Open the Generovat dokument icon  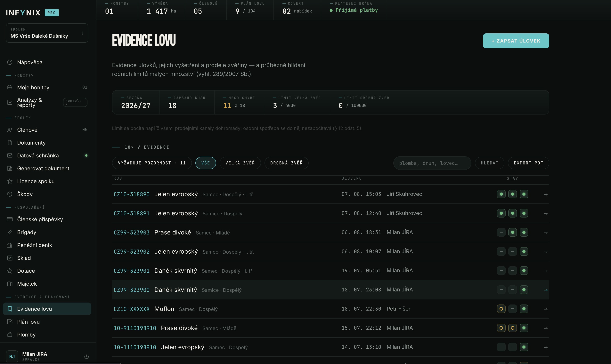coord(10,168)
